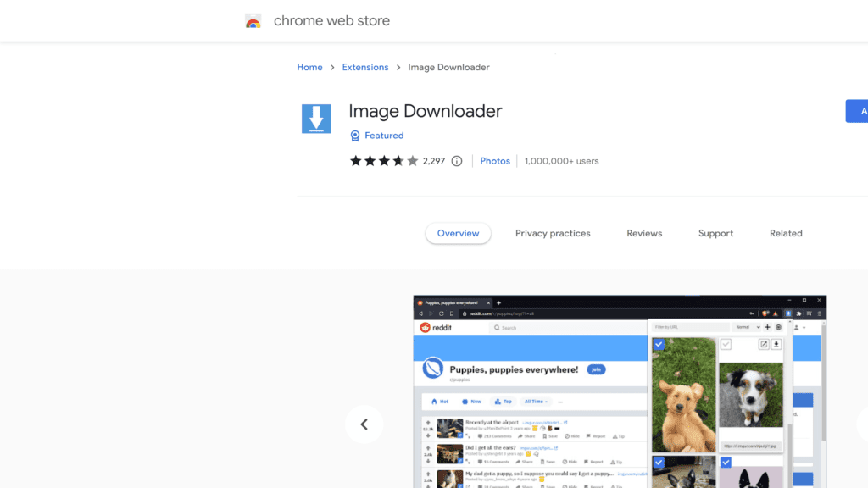Click the bookmark icon beside the reload button
Screen dimensions: 868x488
tap(452, 313)
